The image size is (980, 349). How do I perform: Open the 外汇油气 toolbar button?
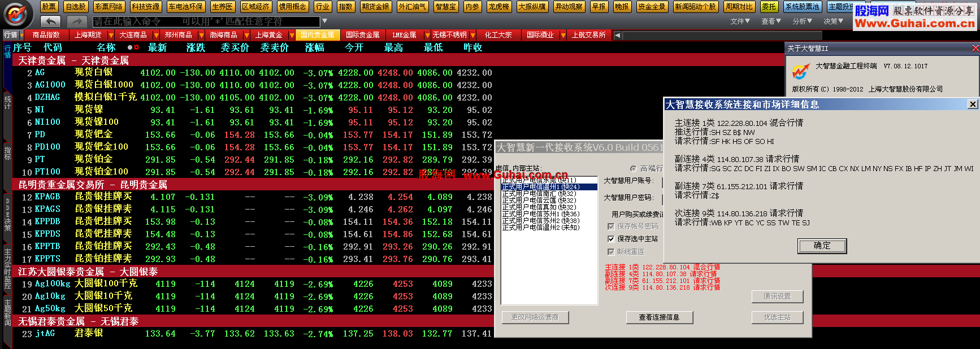[412, 7]
